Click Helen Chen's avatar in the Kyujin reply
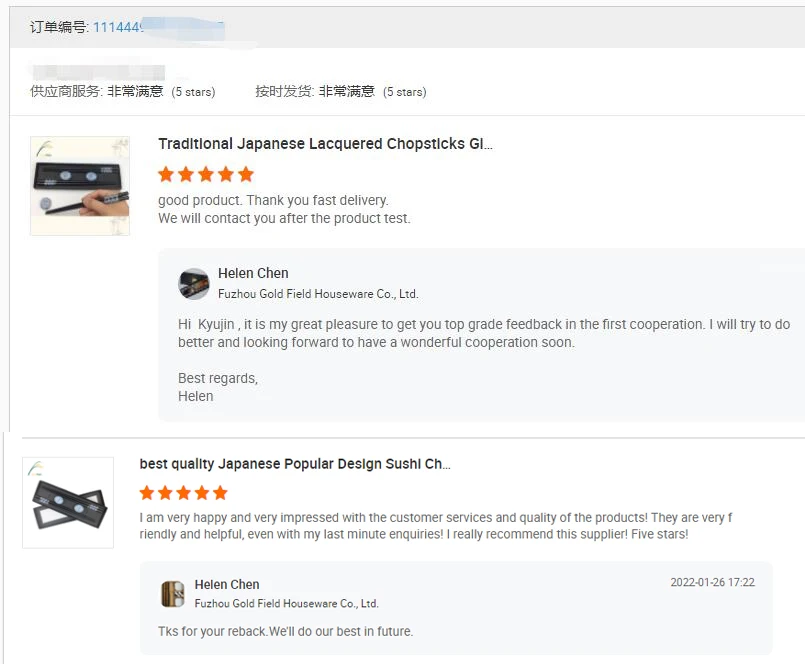 coord(194,284)
